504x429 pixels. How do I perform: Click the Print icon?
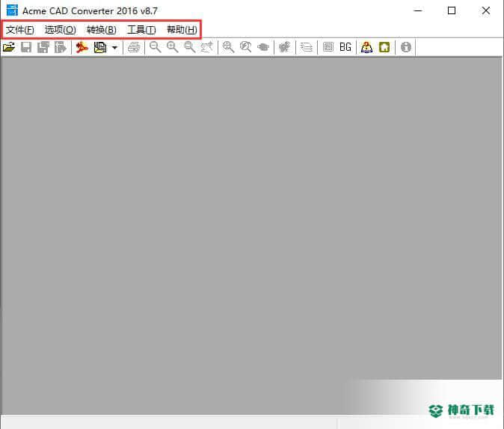[134, 47]
